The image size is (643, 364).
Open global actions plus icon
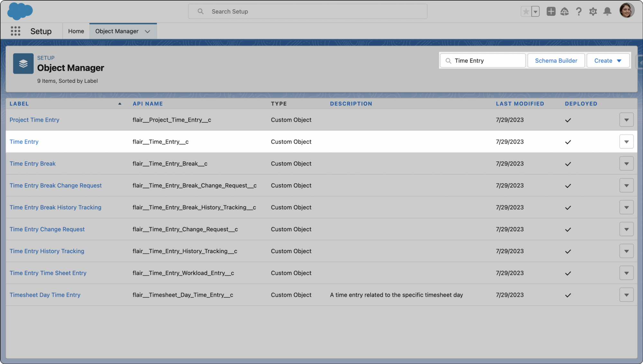tap(551, 12)
